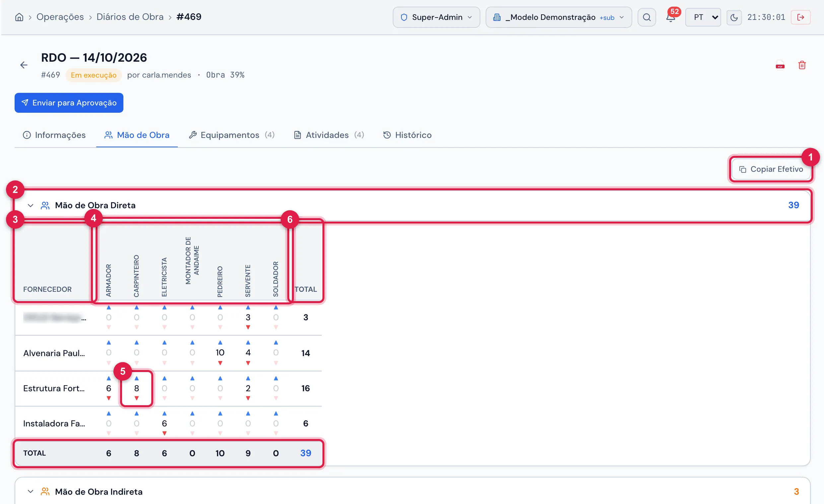Click the back arrow beside RDO title
Viewport: 824px width, 504px height.
24,65
